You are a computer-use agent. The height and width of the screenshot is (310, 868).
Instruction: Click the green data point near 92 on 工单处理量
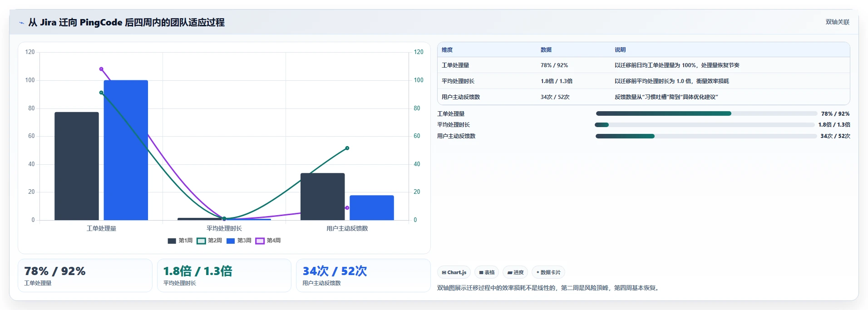click(101, 93)
